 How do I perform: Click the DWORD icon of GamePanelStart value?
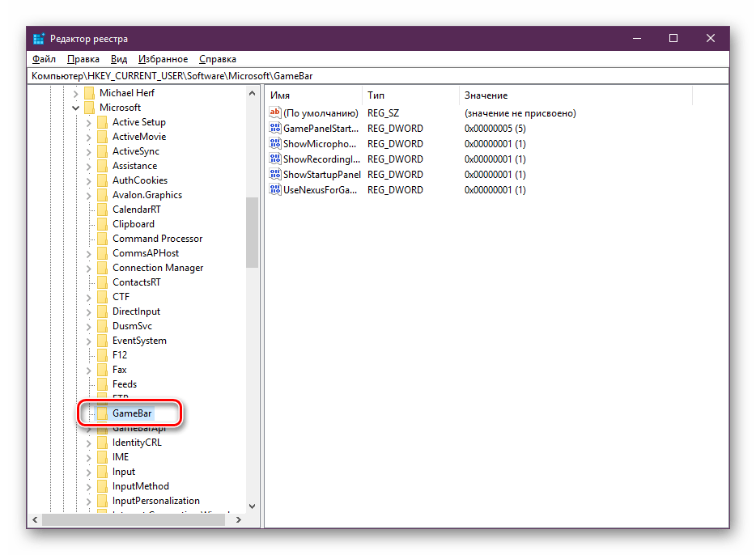(x=275, y=129)
